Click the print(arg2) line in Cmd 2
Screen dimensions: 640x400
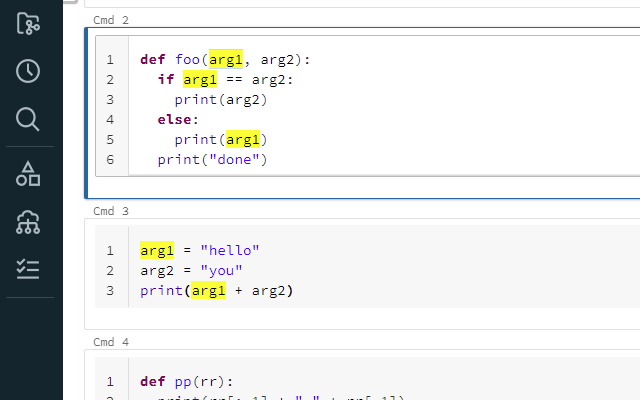[x=221, y=100]
